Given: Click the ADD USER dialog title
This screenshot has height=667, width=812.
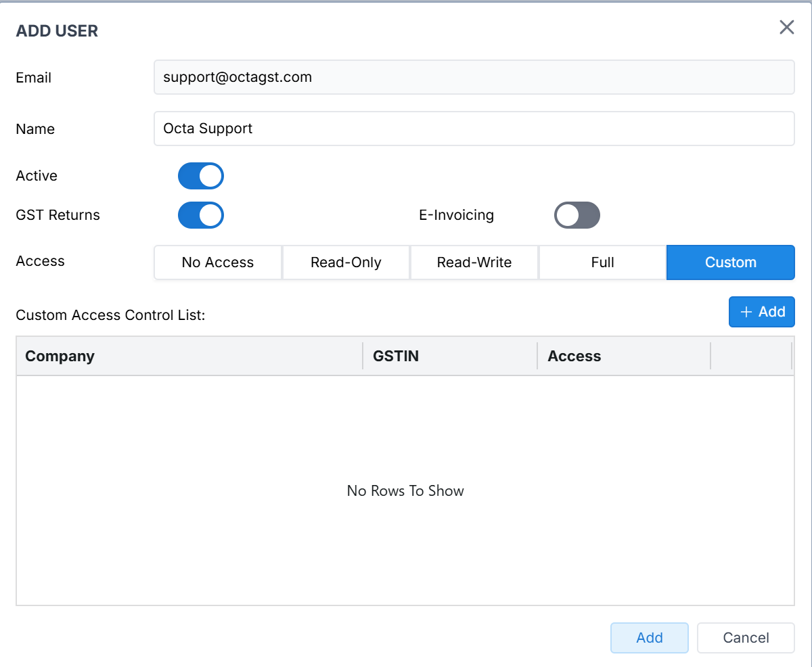Looking at the screenshot, I should tap(57, 31).
